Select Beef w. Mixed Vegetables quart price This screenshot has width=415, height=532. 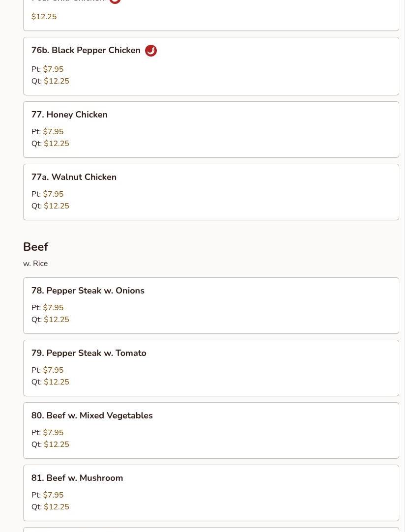click(x=57, y=444)
